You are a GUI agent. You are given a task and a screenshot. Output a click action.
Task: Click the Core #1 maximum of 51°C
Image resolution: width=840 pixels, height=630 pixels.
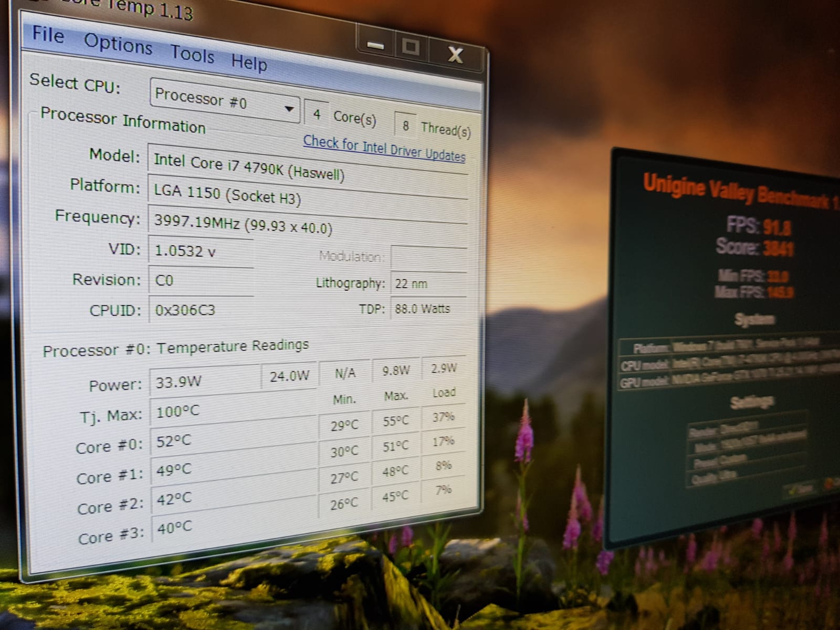pos(395,446)
